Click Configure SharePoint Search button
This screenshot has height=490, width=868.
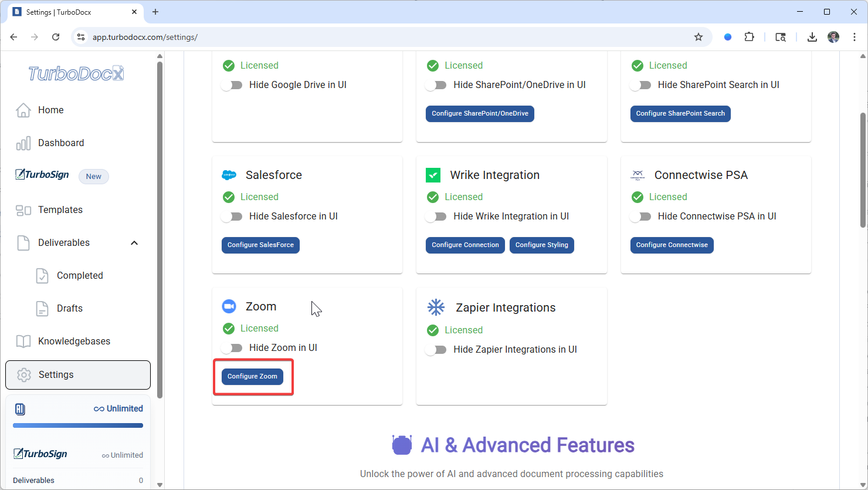pos(680,114)
